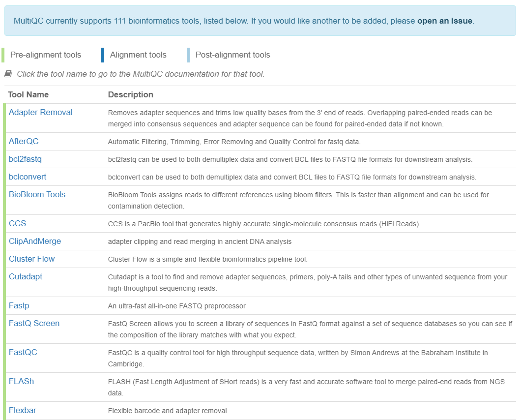Click the 'MultiQC currently supports 111' notice text
The image size is (521, 420).
(x=244, y=21)
